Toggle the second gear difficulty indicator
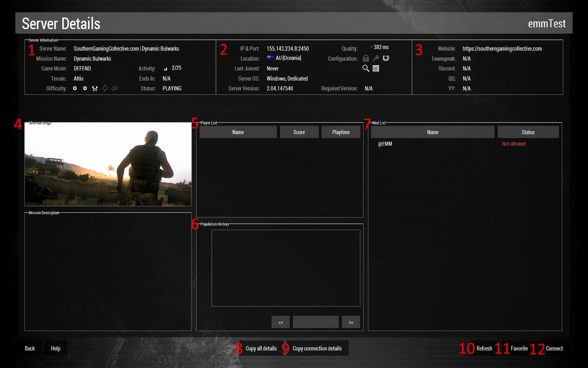The width and height of the screenshot is (588, 368). pyautogui.click(x=85, y=88)
